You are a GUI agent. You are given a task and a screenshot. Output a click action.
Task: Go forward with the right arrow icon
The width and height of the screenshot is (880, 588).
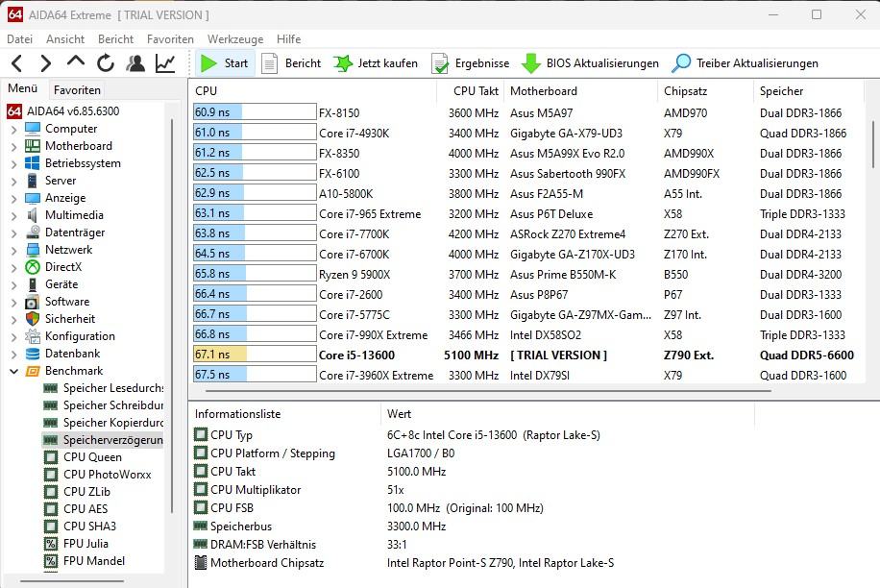click(45, 63)
